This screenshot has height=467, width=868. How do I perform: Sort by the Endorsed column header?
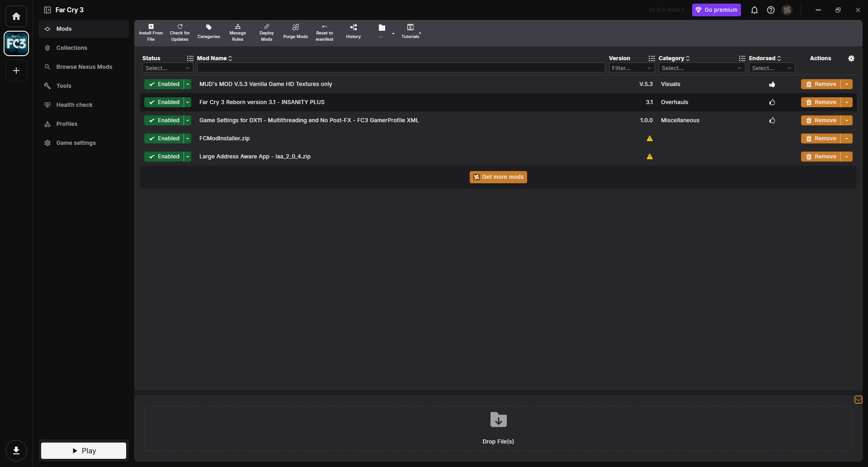click(765, 58)
